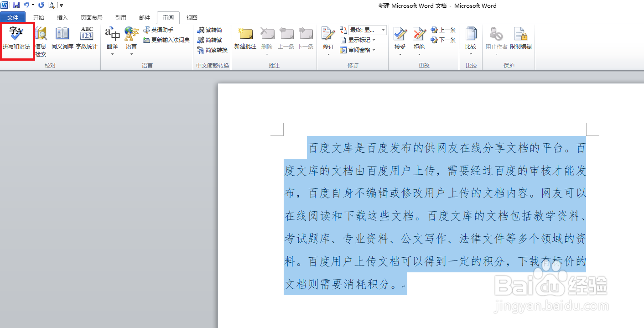Open the 信息检索 research tool

[41, 42]
